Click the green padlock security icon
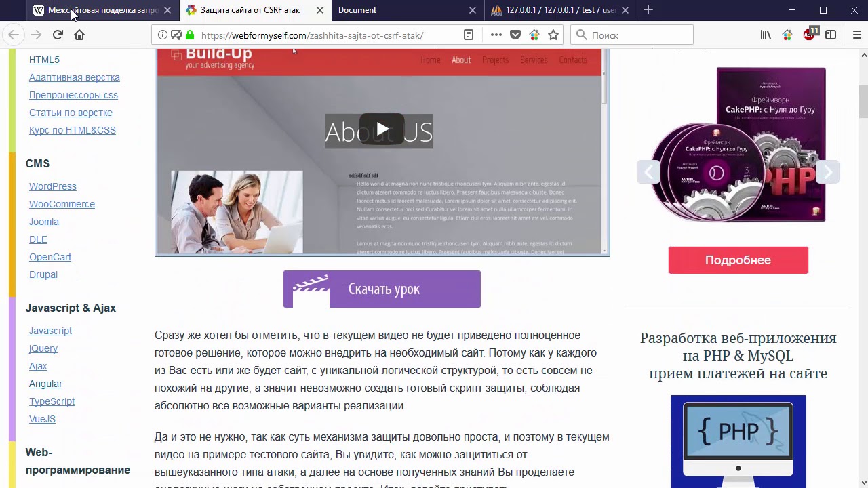 (x=190, y=35)
